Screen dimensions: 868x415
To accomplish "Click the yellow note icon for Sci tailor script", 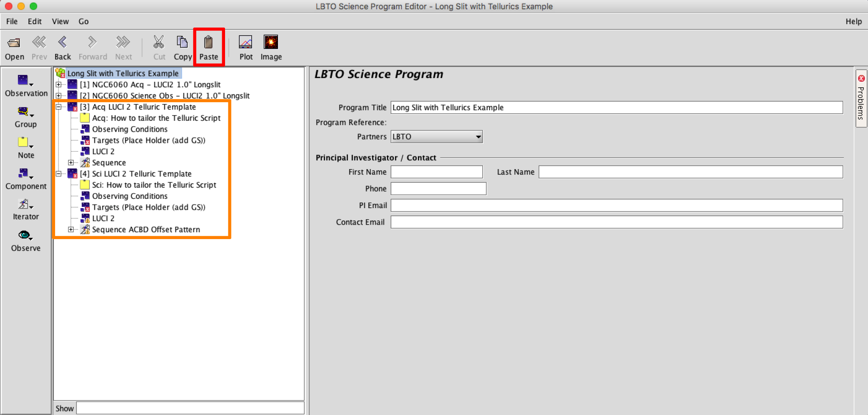I will pyautogui.click(x=85, y=185).
